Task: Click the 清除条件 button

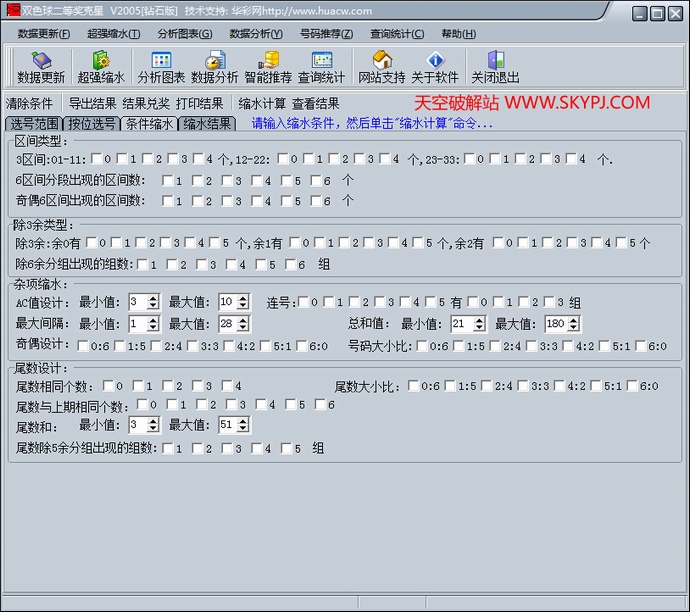Action: 29,103
